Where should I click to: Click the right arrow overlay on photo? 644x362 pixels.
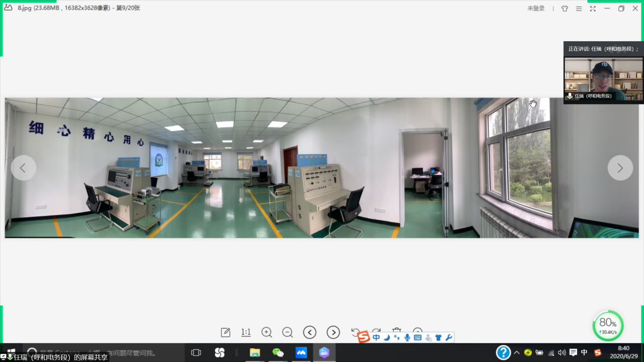(620, 168)
